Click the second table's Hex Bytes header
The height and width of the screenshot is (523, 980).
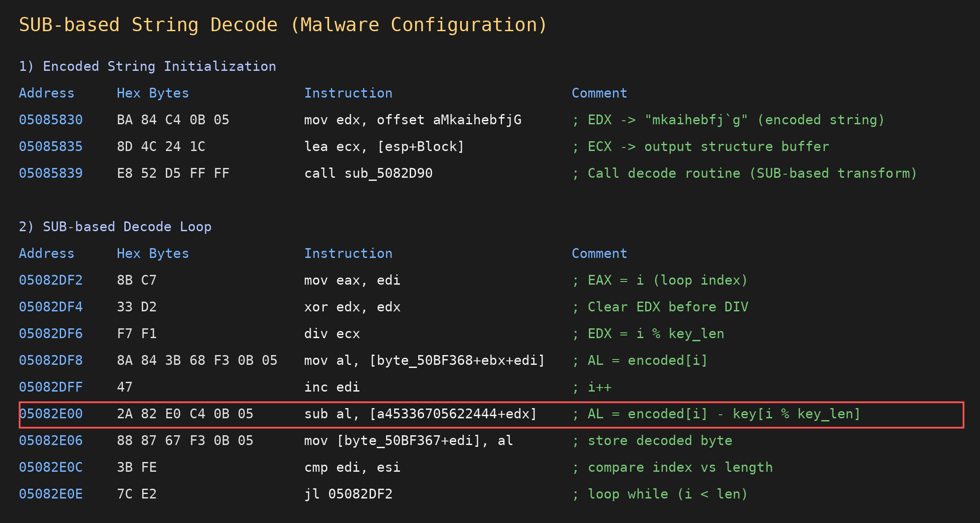coord(152,253)
